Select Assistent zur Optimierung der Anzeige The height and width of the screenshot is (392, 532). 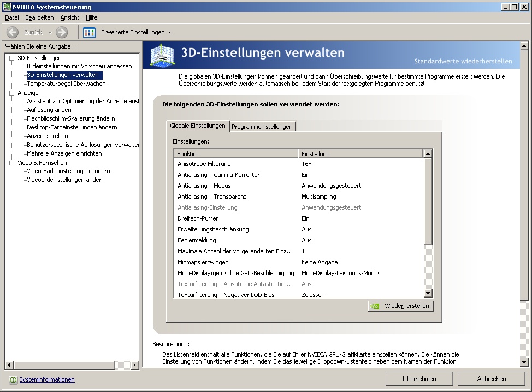click(x=83, y=101)
